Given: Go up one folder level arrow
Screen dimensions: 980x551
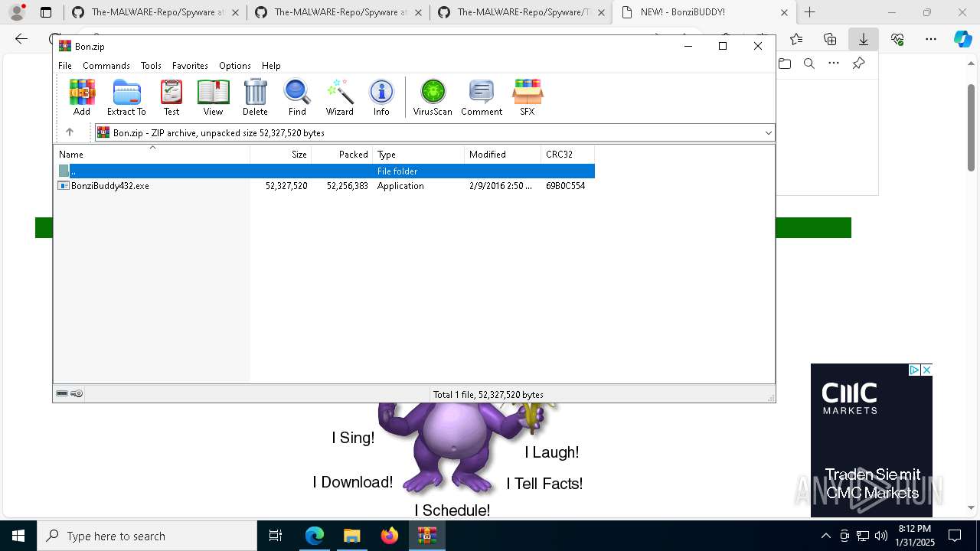Looking at the screenshot, I should [69, 132].
